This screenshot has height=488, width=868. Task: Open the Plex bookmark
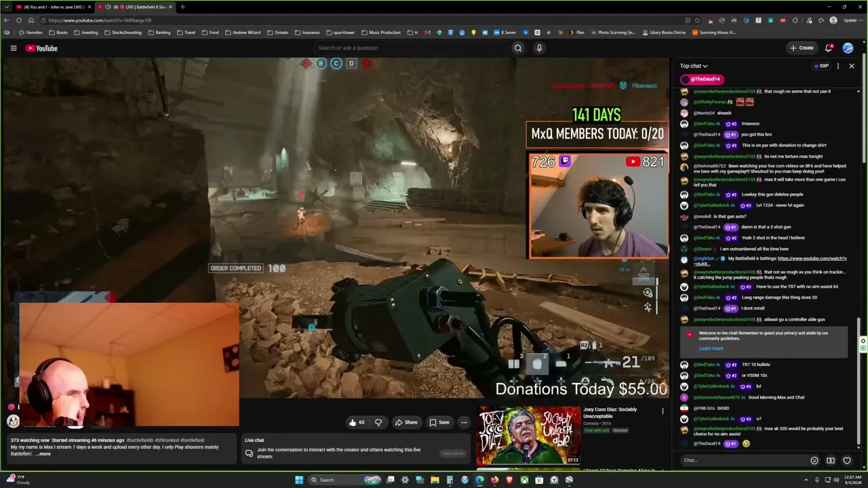coord(576,33)
